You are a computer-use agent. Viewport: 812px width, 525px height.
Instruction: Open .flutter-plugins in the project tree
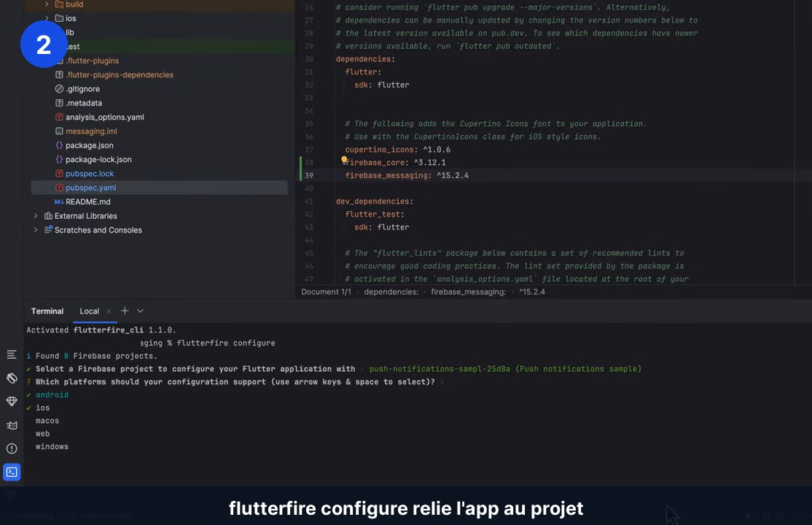92,61
